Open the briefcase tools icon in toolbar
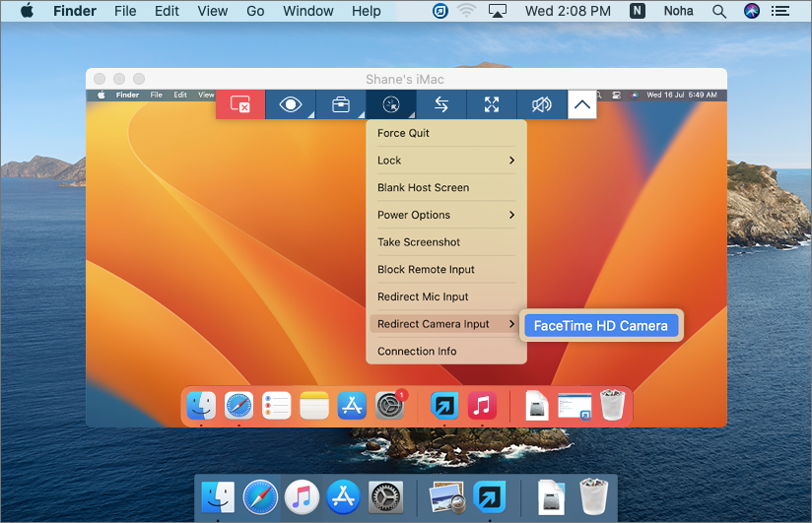Viewport: 812px width, 523px height. tap(340, 104)
